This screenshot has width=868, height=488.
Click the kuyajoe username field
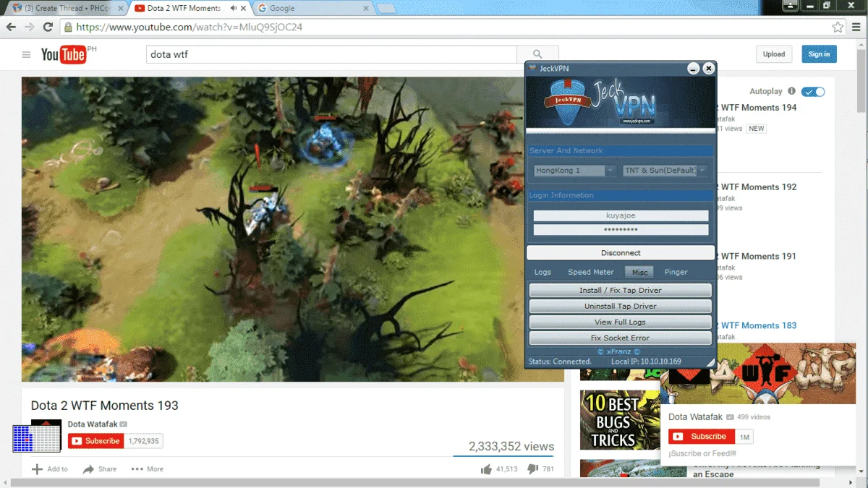coord(621,215)
